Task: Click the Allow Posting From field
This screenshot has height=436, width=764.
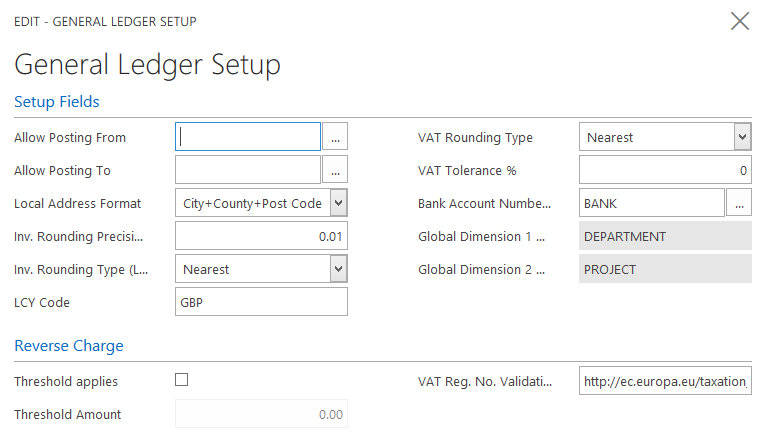Action: click(248, 137)
